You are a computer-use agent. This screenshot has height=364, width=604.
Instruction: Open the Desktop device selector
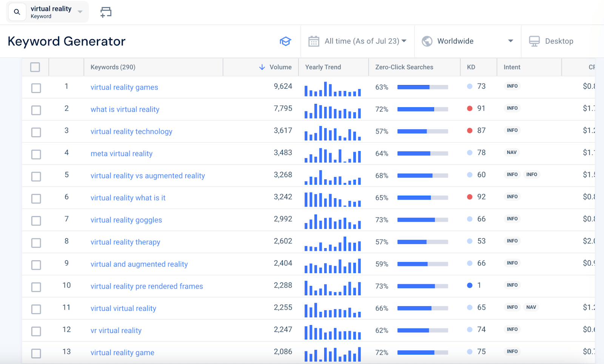[559, 41]
